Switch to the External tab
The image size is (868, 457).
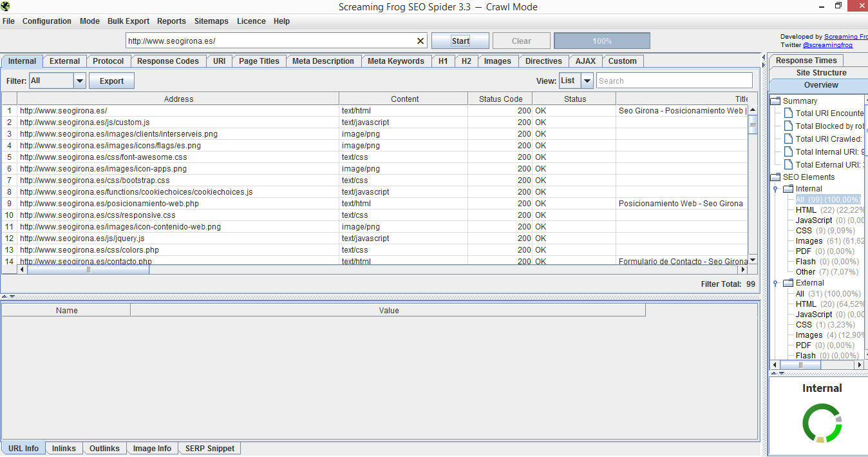click(x=64, y=61)
